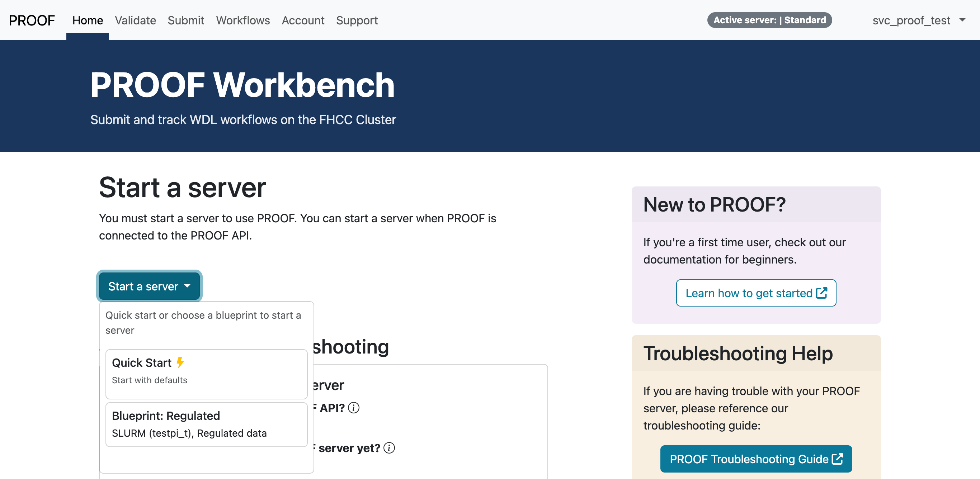Click the PROOF brand logo text
This screenshot has height=479, width=980.
point(32,20)
